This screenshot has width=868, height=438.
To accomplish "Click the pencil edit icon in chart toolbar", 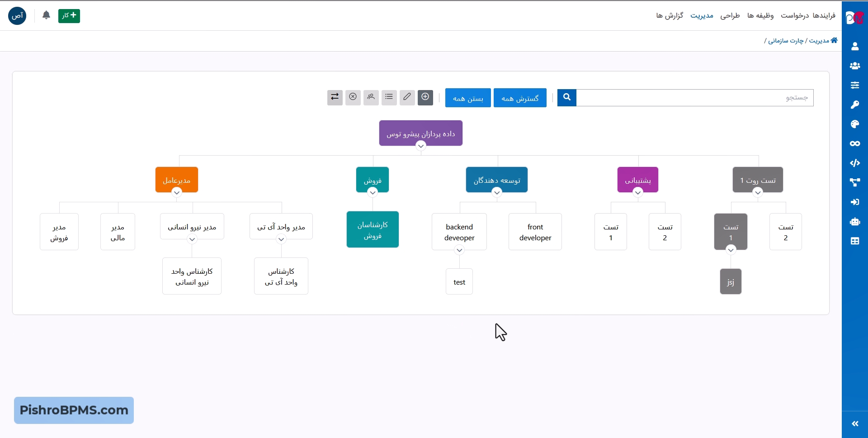I will (x=407, y=97).
